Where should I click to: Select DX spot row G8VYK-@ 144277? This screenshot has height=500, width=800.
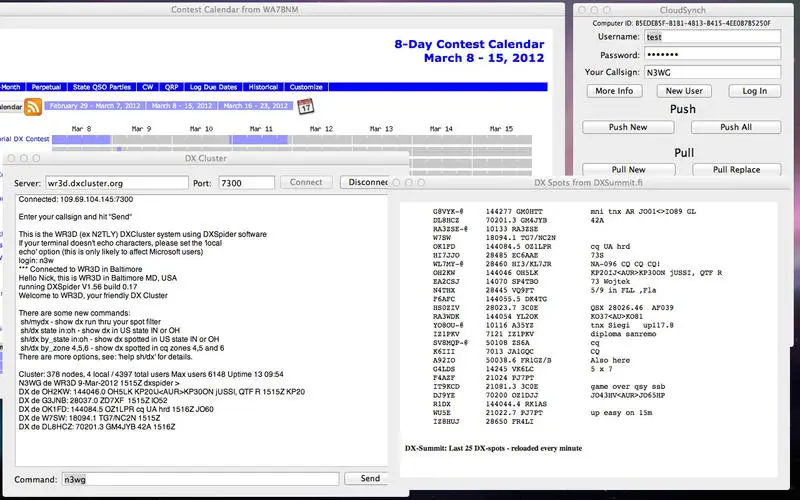tap(564, 211)
